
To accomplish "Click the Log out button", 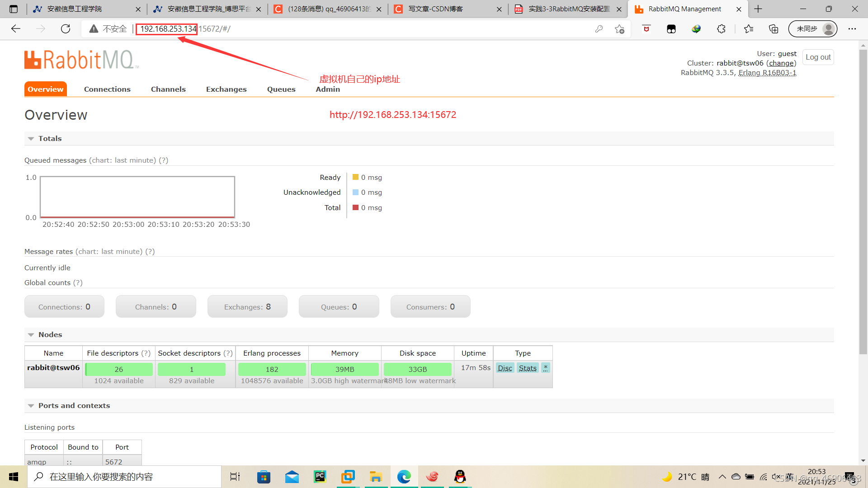I will pyautogui.click(x=818, y=57).
